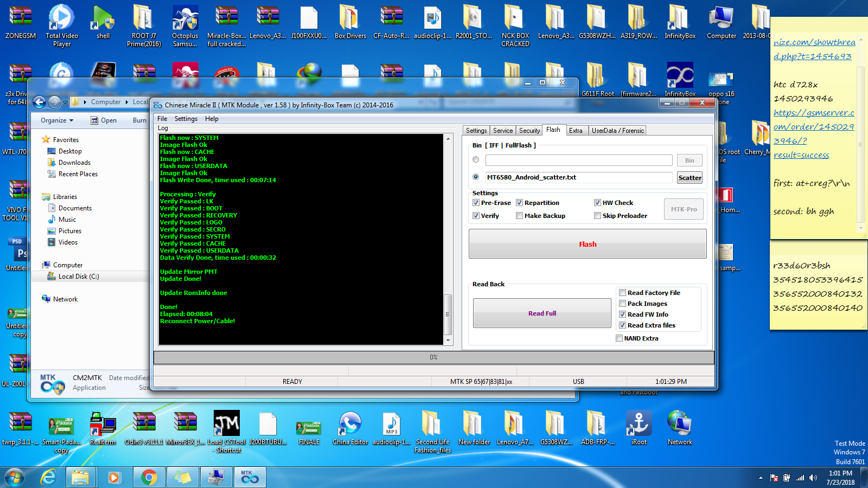Switch to the UserData / Forensic tab
Screen dimensions: 868x488
pos(618,131)
